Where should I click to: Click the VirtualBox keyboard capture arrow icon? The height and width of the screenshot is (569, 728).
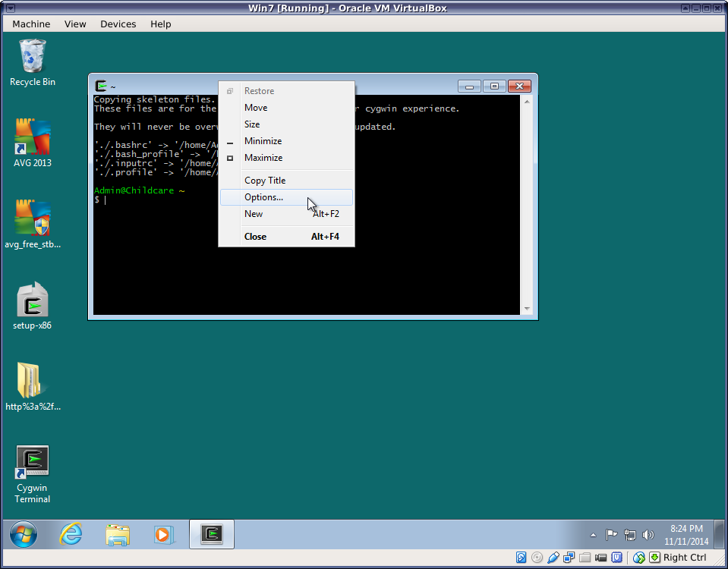[x=654, y=558]
